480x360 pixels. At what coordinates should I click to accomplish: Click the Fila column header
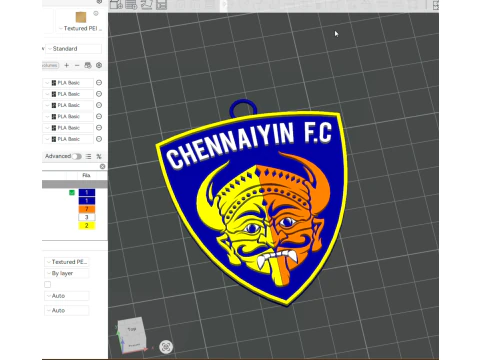click(86, 175)
